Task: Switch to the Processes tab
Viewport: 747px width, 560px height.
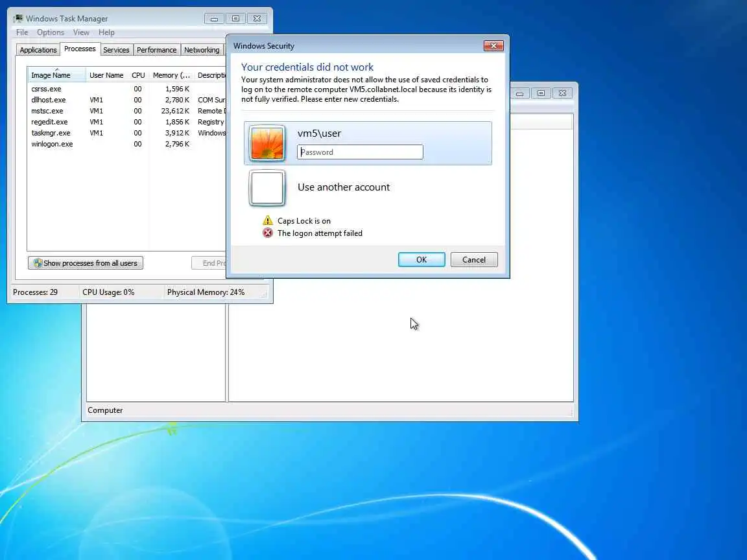Action: tap(80, 49)
